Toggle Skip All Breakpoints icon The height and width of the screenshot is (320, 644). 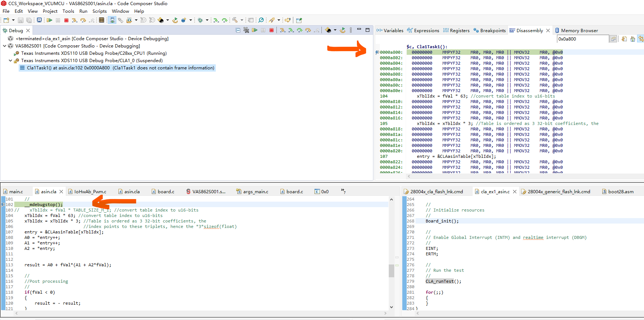click(x=261, y=20)
